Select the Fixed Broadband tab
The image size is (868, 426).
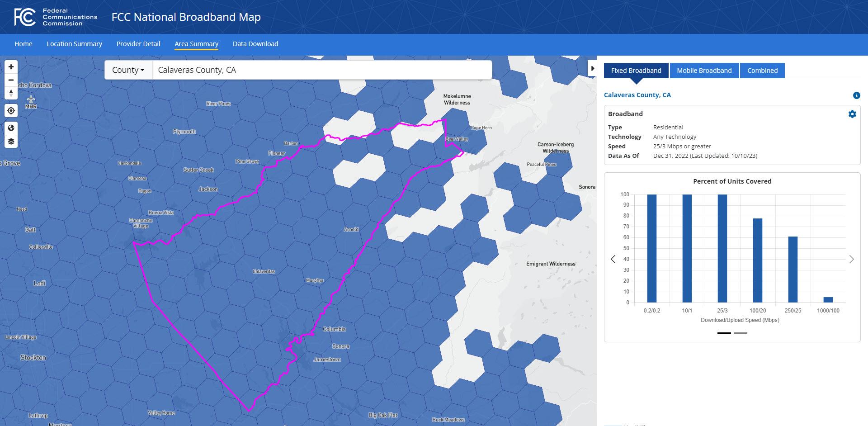[x=636, y=71]
